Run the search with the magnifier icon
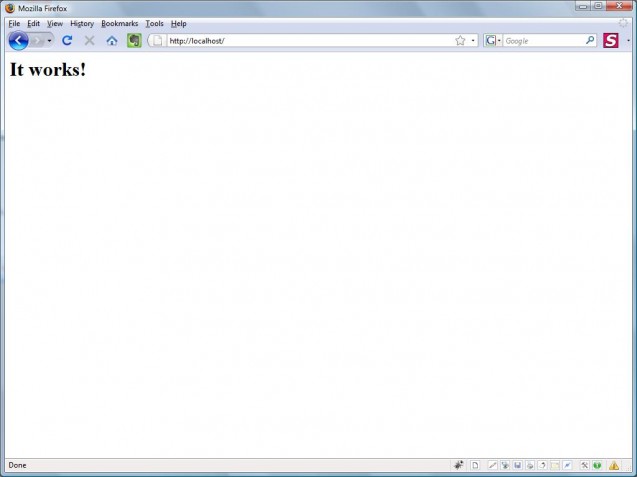This screenshot has height=477, width=637. [x=590, y=40]
